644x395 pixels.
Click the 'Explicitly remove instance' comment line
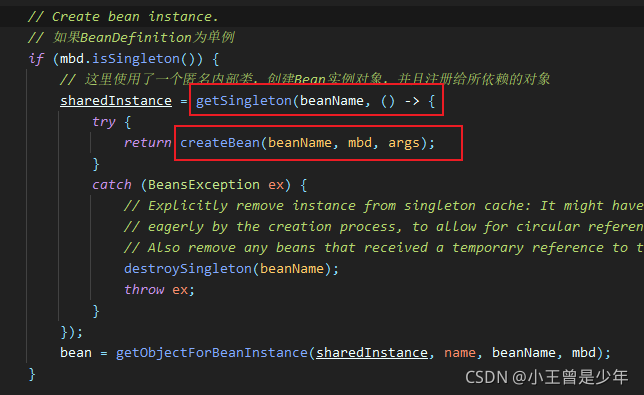383,206
